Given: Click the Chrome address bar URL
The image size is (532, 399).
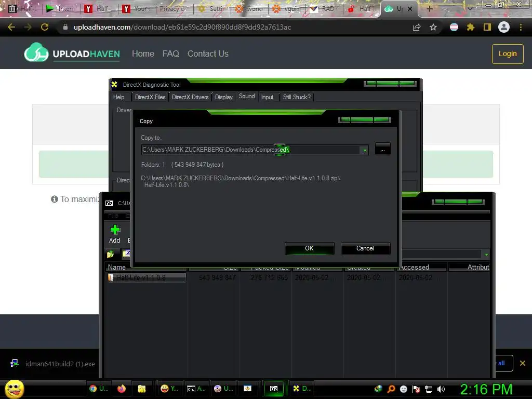Looking at the screenshot, I should (x=182, y=27).
